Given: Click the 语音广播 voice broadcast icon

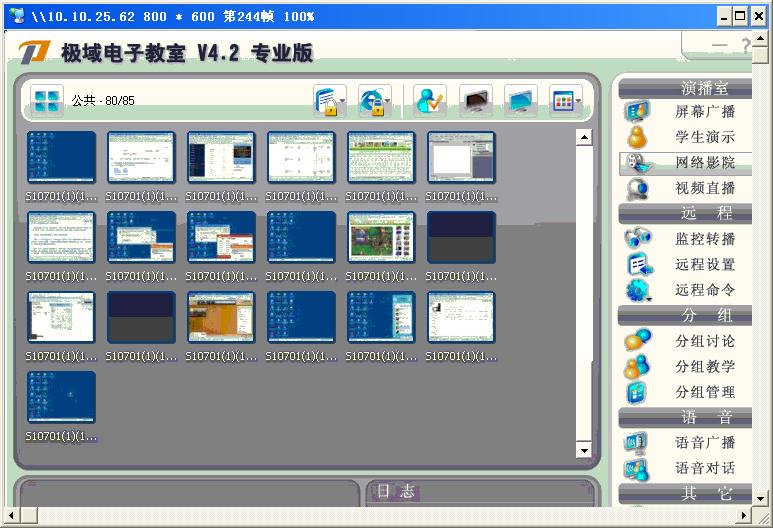Looking at the screenshot, I should [636, 443].
